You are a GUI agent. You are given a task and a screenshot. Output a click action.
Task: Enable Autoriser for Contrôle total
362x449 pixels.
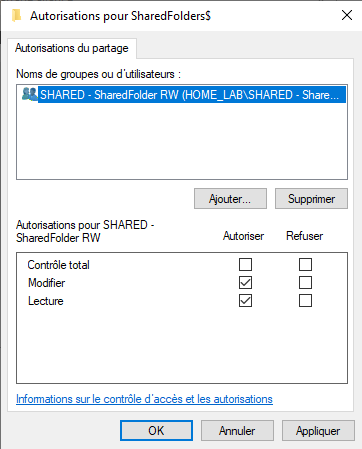tap(245, 265)
